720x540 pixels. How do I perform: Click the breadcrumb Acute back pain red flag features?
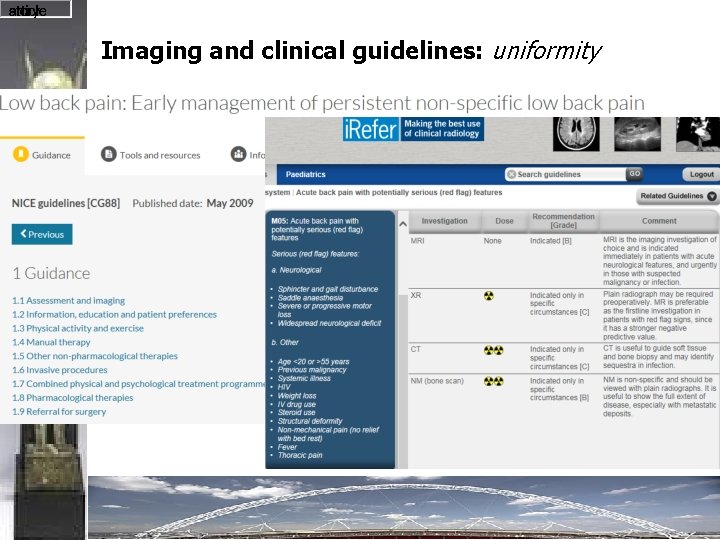[x=399, y=192]
